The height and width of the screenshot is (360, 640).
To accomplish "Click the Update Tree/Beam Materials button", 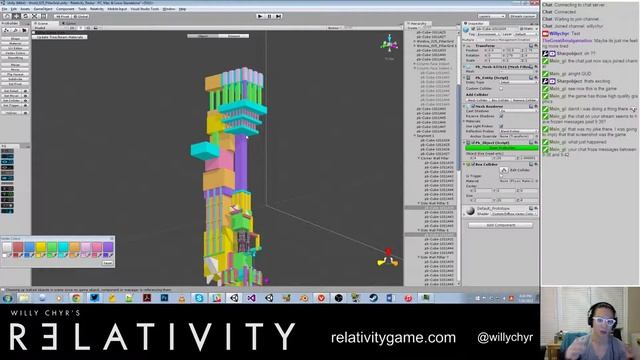I will [x=60, y=37].
